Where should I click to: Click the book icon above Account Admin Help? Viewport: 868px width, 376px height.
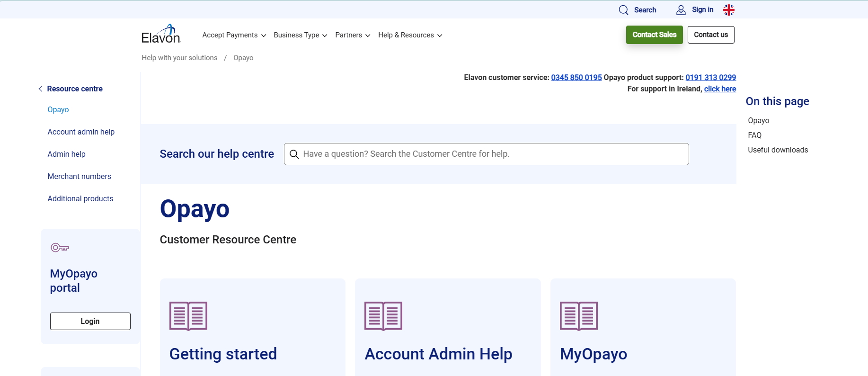coord(383,316)
